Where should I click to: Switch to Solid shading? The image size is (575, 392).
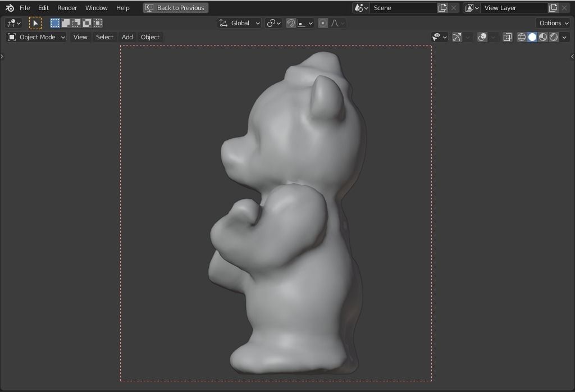532,37
